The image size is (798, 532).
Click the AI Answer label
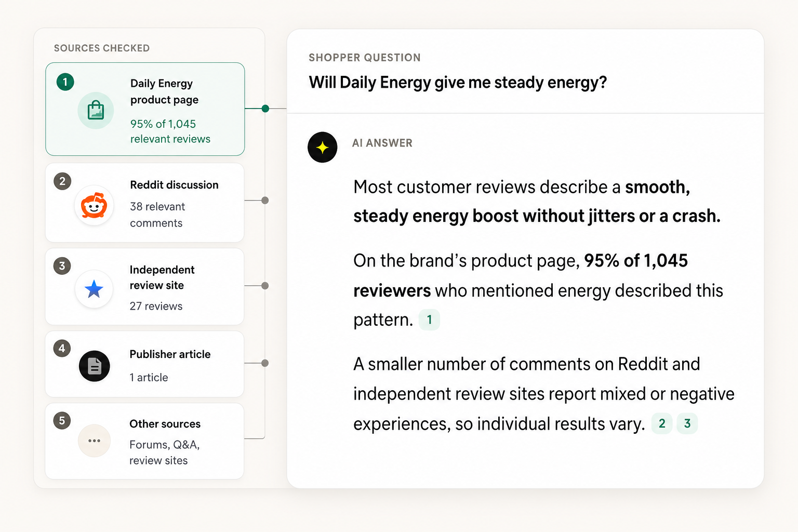[x=382, y=143]
